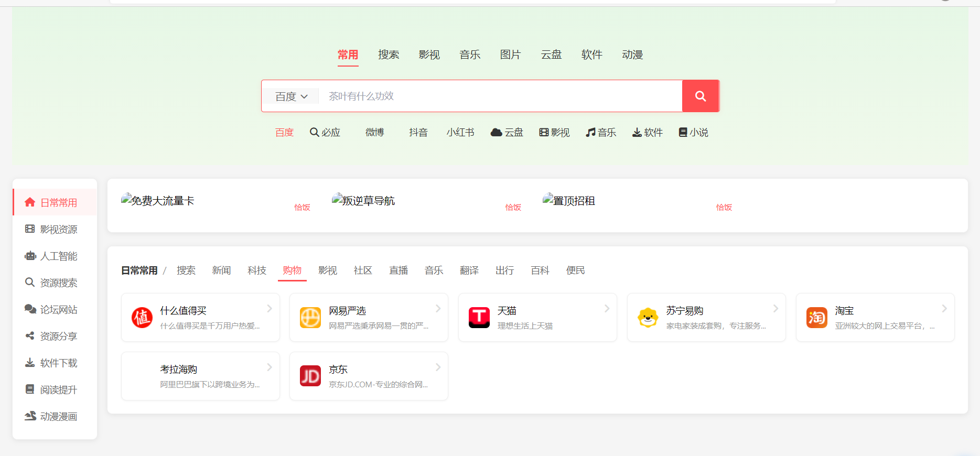
Task: Open the 京东 JD logo icon
Action: coord(310,376)
